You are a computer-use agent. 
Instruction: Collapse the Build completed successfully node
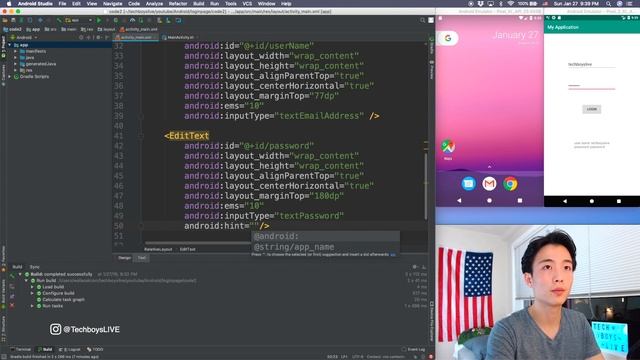[20, 274]
